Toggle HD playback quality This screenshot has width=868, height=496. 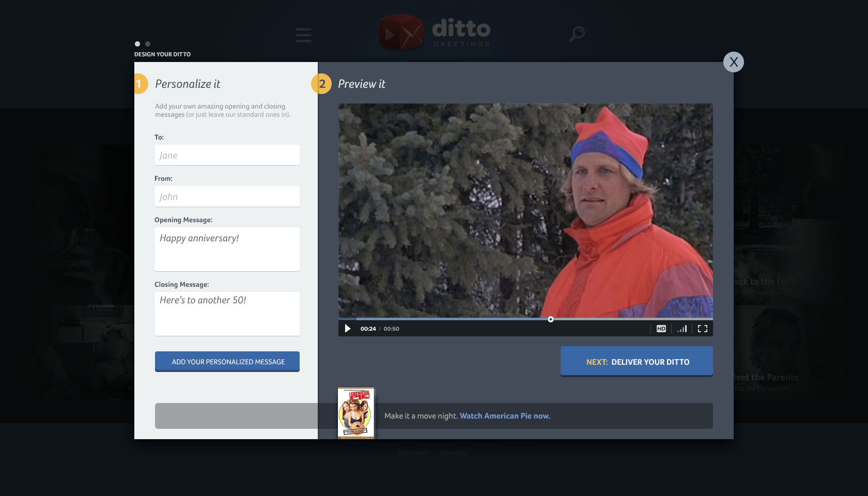click(x=661, y=329)
